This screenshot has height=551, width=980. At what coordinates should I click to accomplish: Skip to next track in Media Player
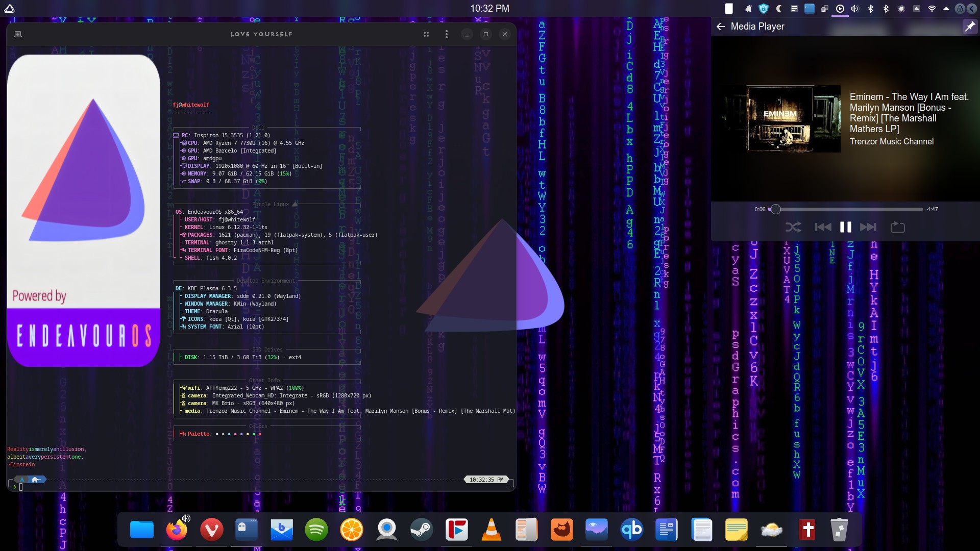(868, 227)
